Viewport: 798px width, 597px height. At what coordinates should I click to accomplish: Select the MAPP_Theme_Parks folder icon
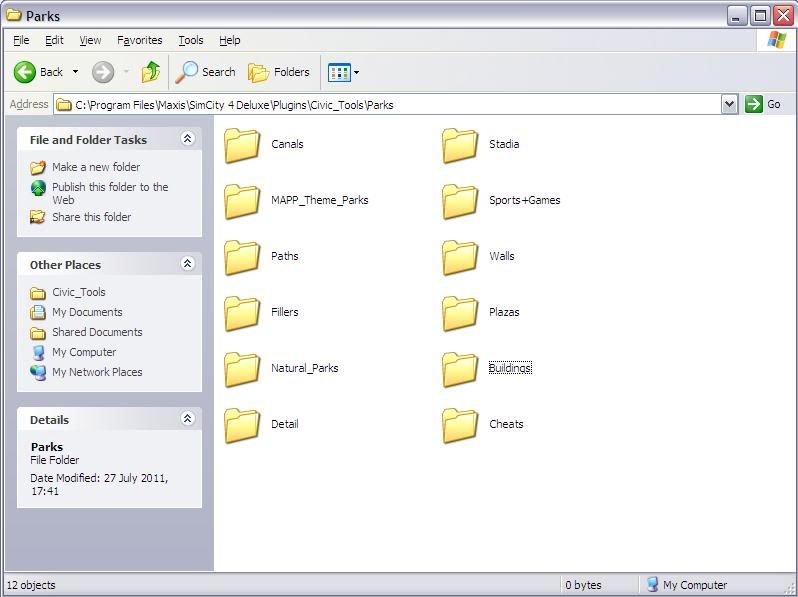242,202
